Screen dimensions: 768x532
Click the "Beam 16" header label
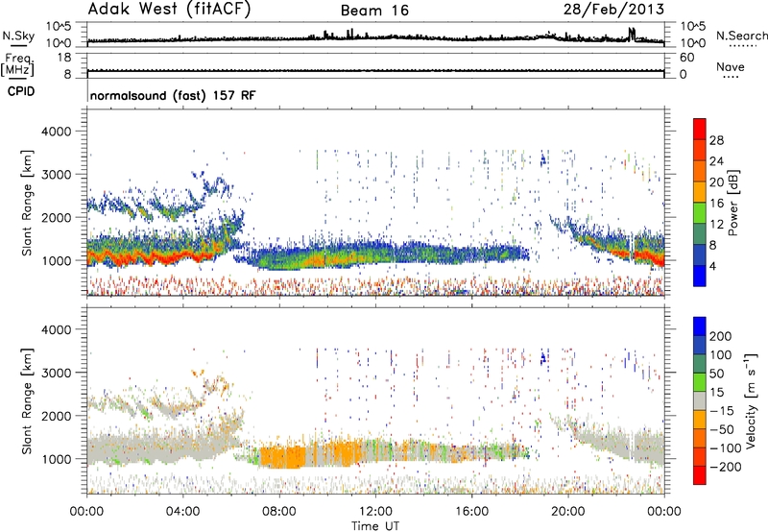click(x=374, y=11)
